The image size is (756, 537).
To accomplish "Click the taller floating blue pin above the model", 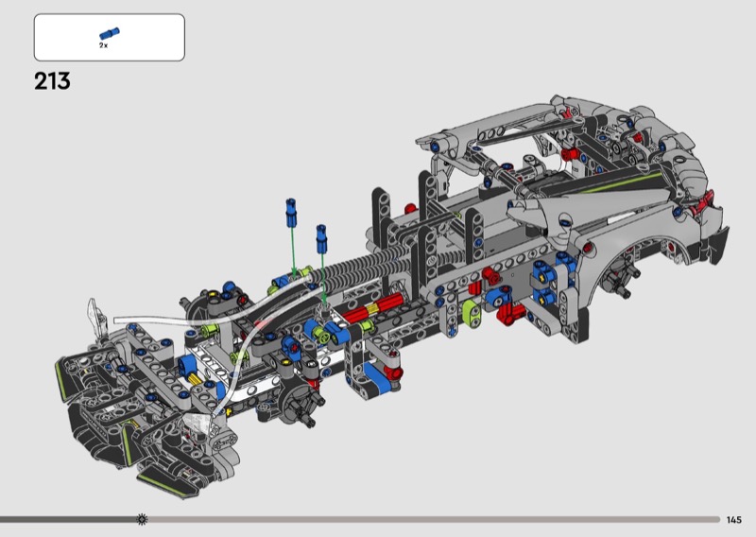I will [x=292, y=211].
